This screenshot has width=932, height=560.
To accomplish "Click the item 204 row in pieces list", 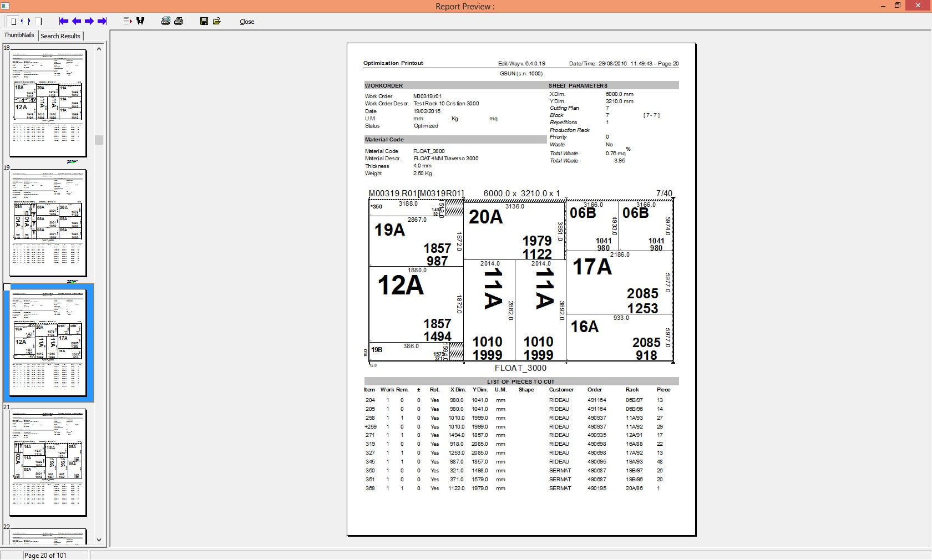I will [518, 400].
